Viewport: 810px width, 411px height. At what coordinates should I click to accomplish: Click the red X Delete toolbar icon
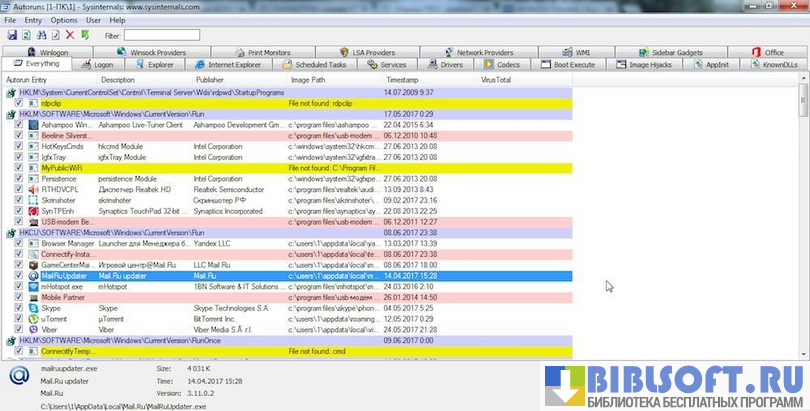point(70,35)
